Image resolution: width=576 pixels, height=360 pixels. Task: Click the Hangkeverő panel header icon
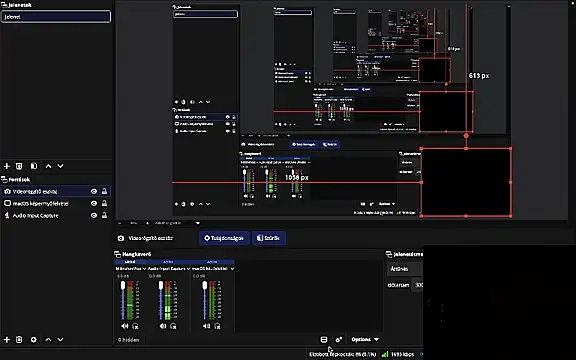click(x=118, y=254)
